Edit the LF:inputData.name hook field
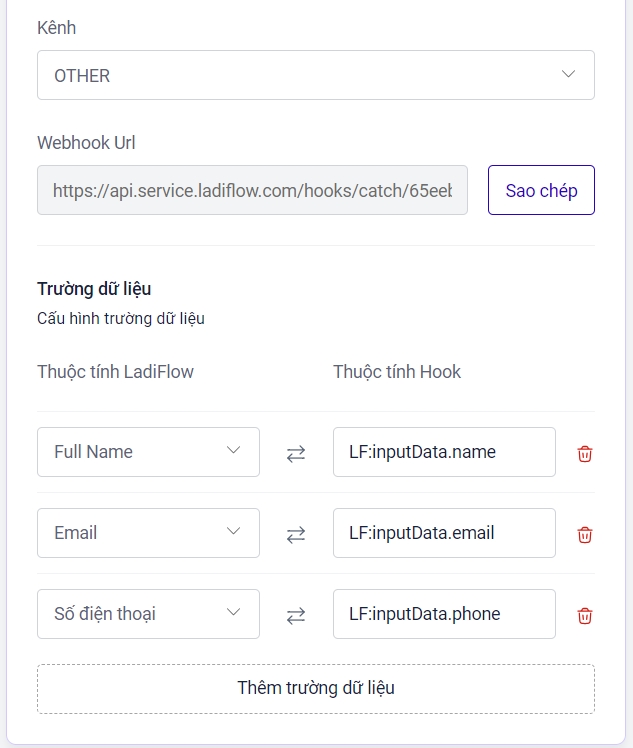This screenshot has height=748, width=633. pos(444,452)
